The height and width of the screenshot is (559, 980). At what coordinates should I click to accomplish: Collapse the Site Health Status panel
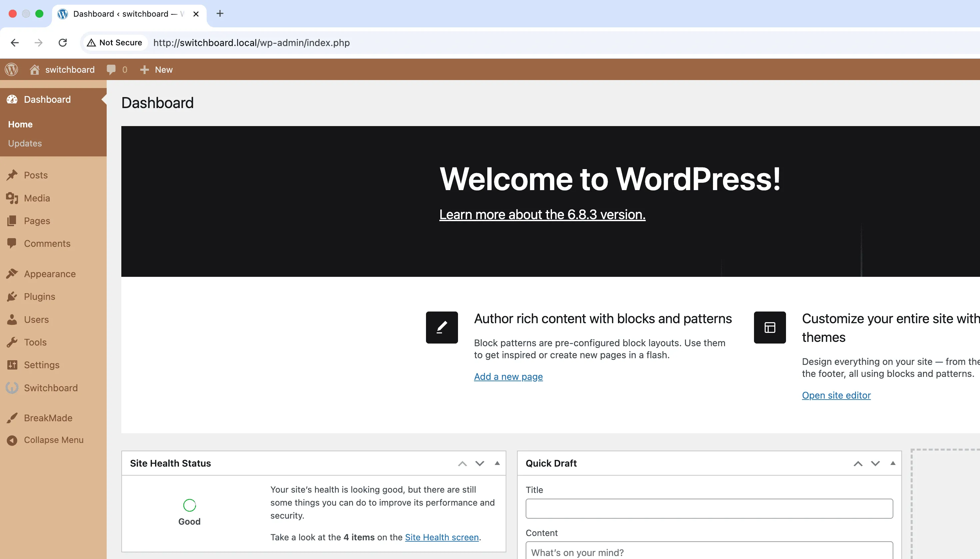[x=497, y=463]
